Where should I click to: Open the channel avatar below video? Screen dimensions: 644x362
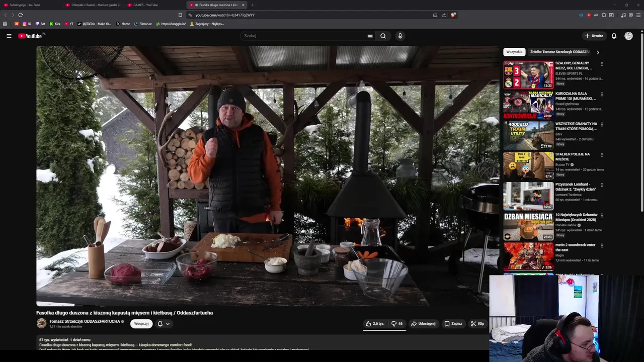point(41,323)
